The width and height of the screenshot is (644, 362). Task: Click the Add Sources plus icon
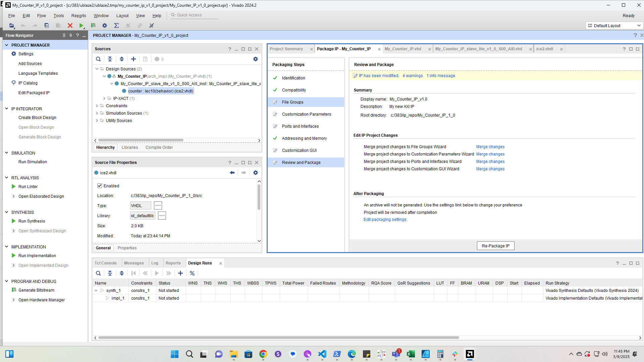[133, 59]
